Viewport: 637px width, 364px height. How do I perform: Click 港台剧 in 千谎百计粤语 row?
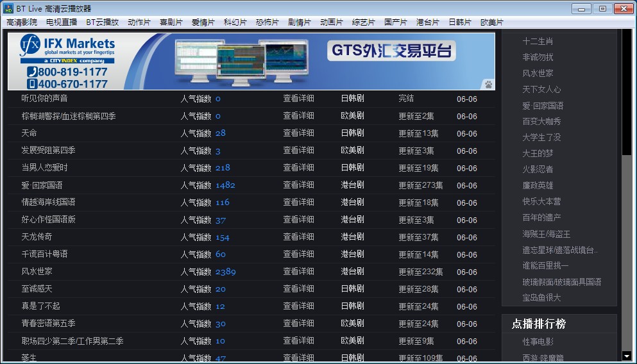tap(352, 254)
